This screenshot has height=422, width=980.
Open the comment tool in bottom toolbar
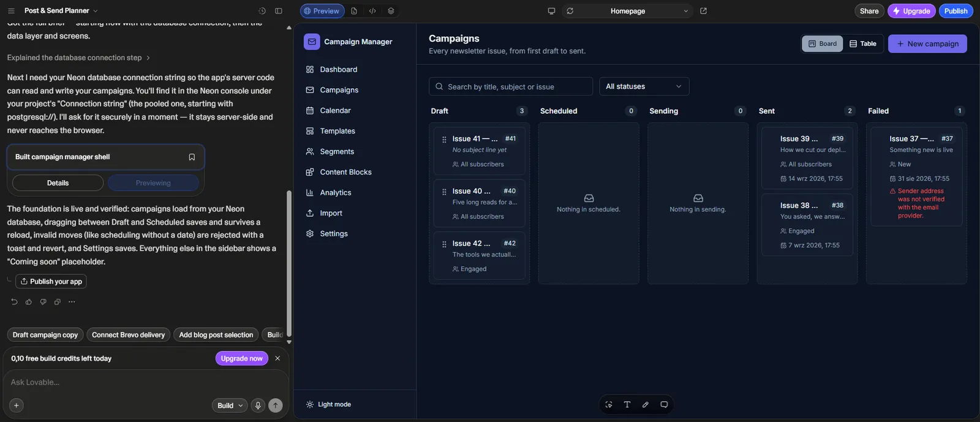[664, 404]
